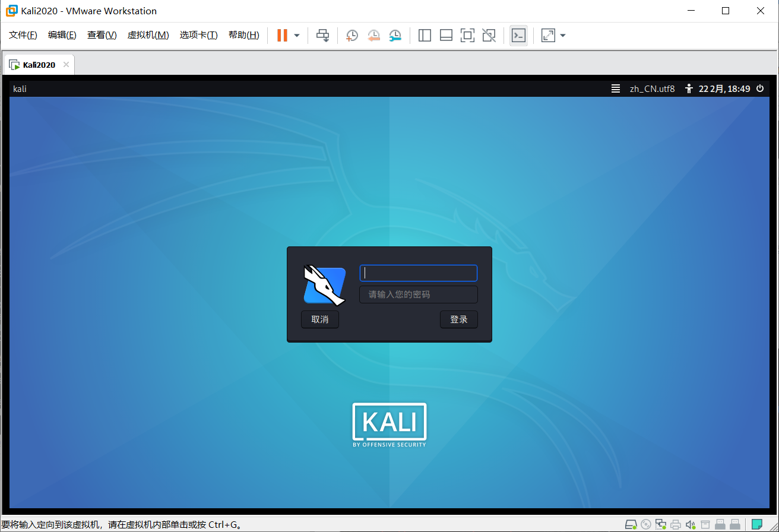779x532 pixels.
Task: Click the 取消 cancel button
Action: [319, 319]
